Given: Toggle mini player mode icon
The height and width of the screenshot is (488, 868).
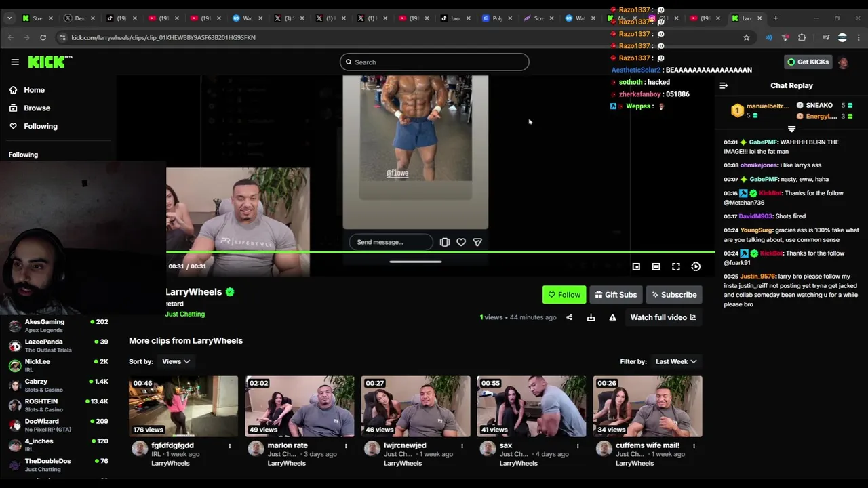Looking at the screenshot, I should (636, 267).
